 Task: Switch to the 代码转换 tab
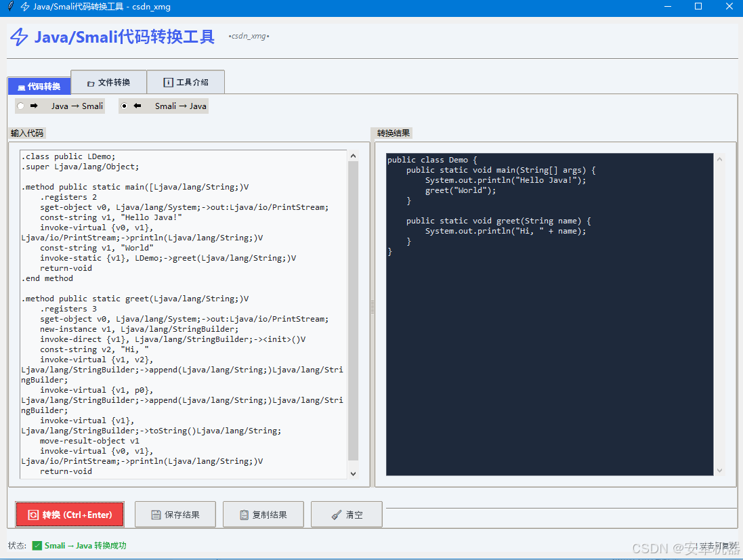pos(39,86)
